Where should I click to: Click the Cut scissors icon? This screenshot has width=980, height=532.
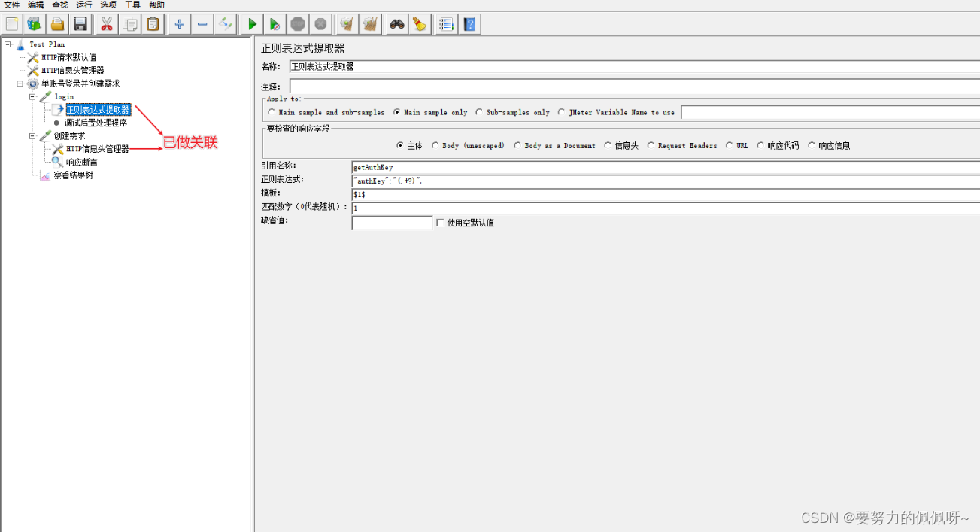pyautogui.click(x=107, y=24)
